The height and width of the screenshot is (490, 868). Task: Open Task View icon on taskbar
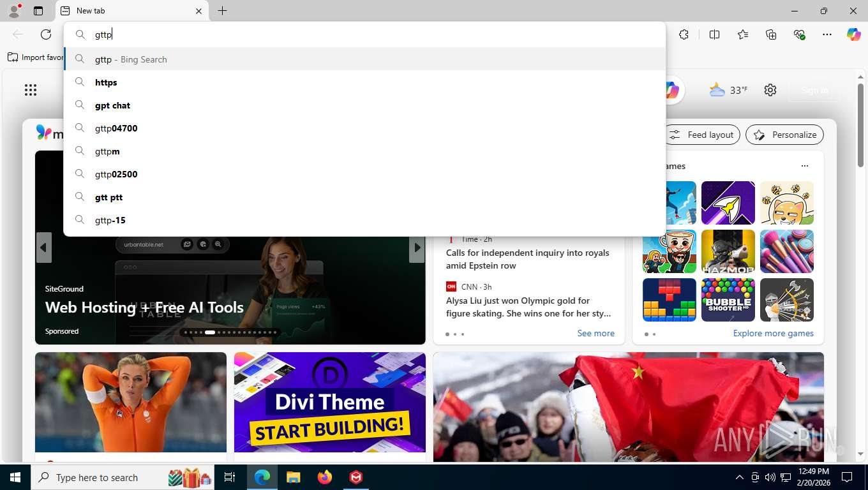click(230, 477)
